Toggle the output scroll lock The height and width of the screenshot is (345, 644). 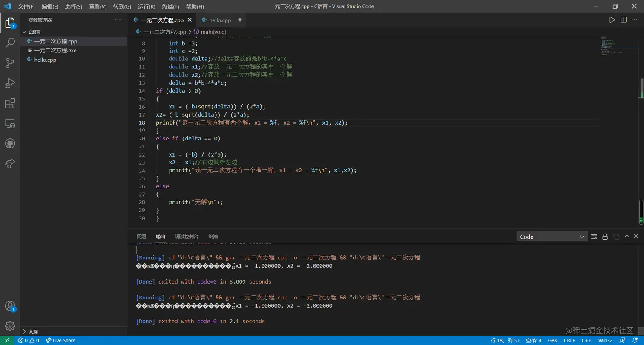point(605,237)
